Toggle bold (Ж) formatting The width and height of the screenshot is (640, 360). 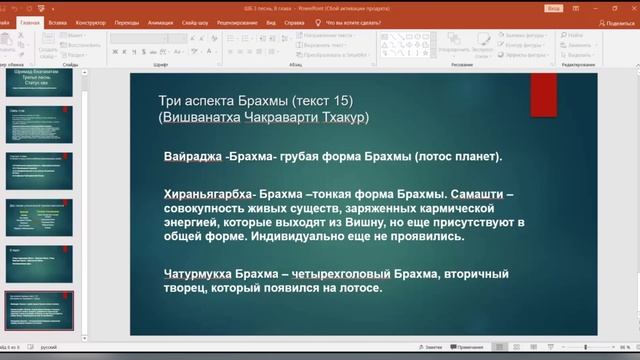click(115, 52)
